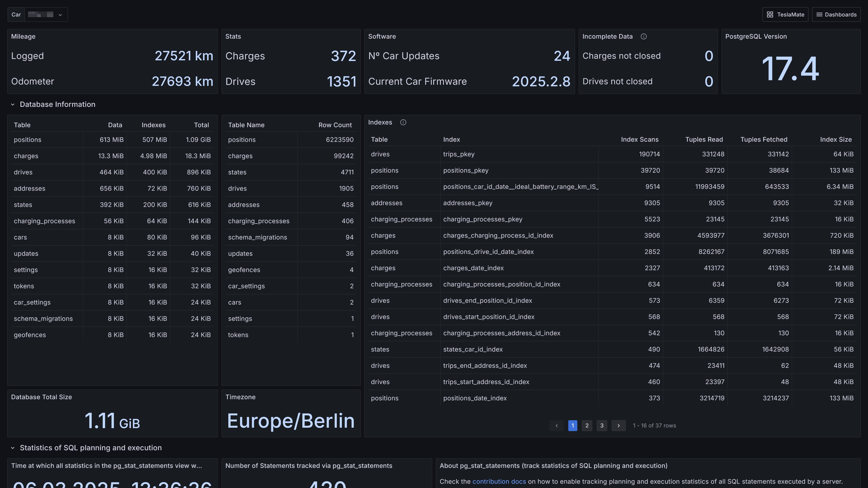Screen dimensions: 868x488
Task: Highlight the active page 1 button
Action: (573, 425)
